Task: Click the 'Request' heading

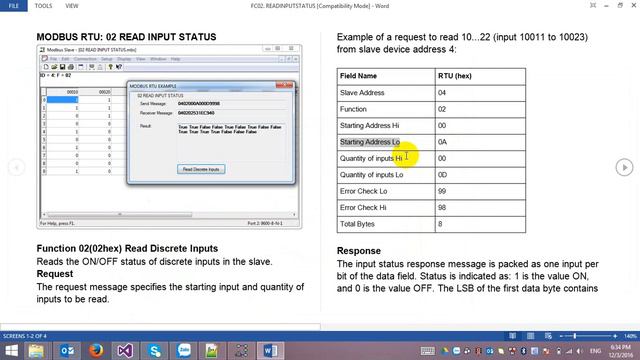Action: click(x=55, y=274)
